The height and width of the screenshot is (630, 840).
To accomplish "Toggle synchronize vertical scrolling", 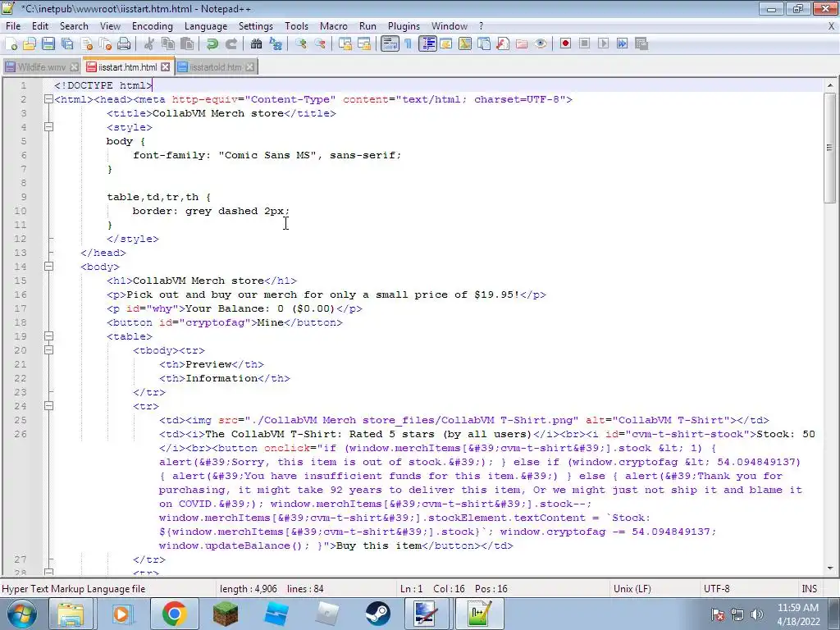I will coord(345,44).
